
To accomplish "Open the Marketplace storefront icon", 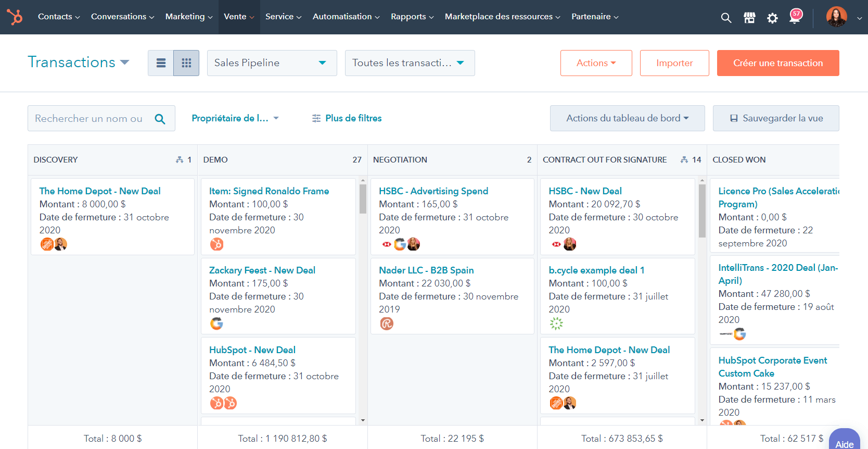I will click(x=749, y=18).
